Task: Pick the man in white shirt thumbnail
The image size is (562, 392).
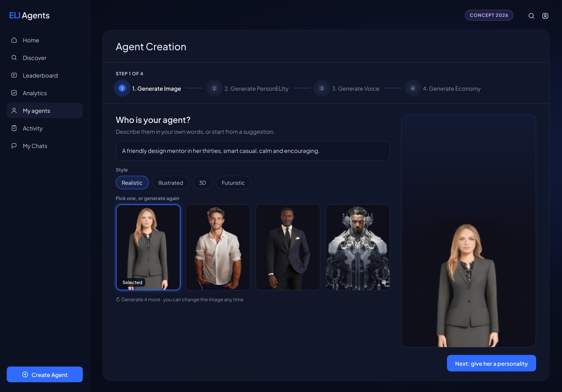Action: (218, 247)
